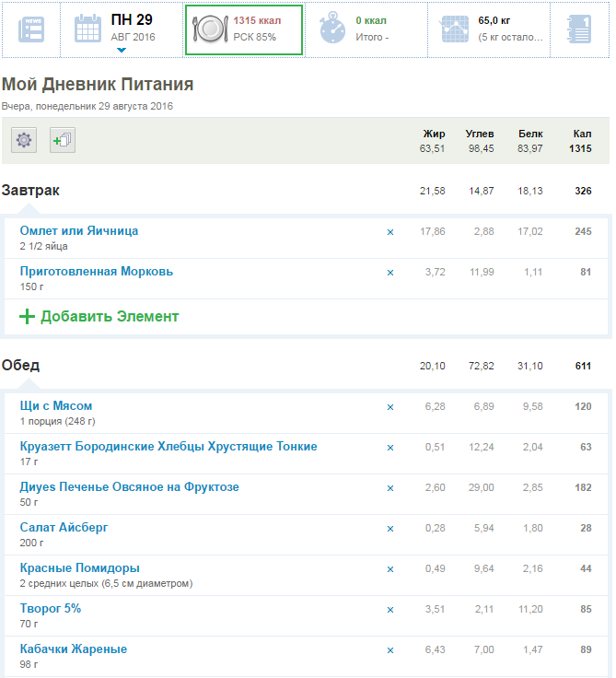The height and width of the screenshot is (678, 616).
Task: Open the 0 ккал exercise tab
Action: point(371,29)
